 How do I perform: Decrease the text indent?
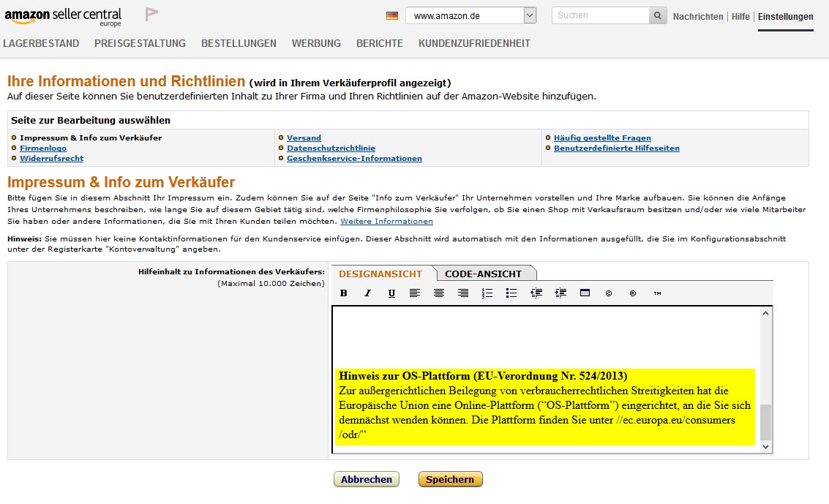coord(536,293)
